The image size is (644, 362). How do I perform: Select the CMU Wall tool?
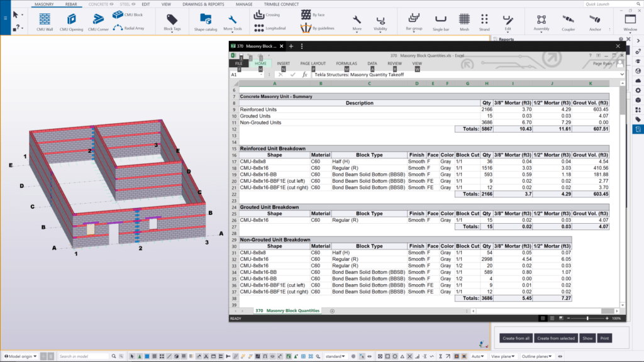tap(44, 21)
